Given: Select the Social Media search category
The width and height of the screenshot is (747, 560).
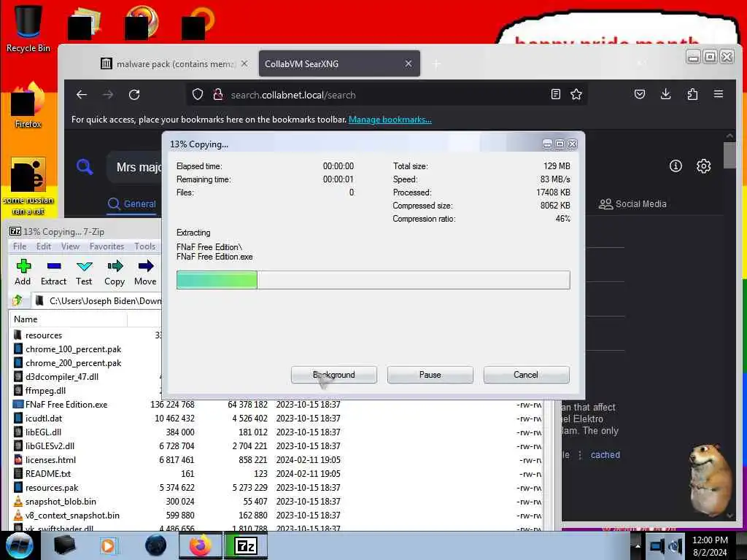Looking at the screenshot, I should tap(632, 204).
